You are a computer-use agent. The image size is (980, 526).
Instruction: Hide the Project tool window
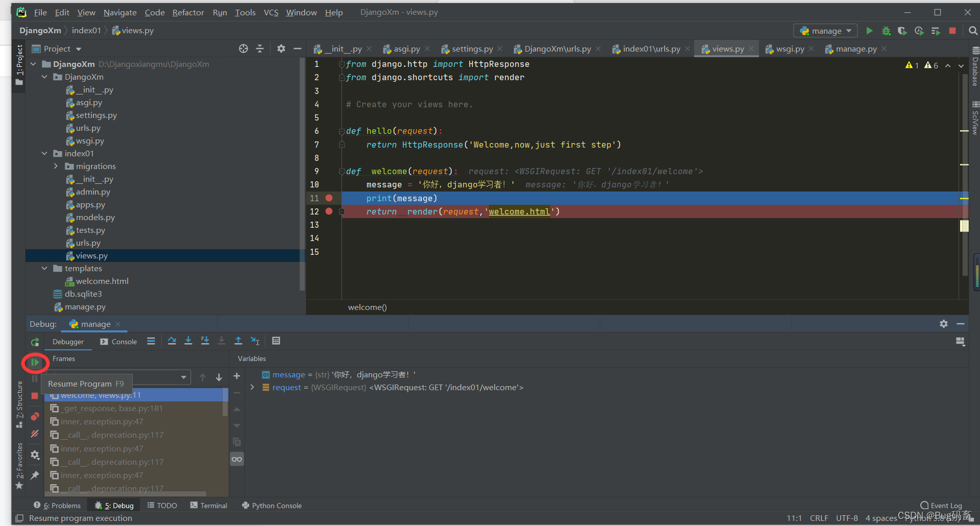(x=298, y=49)
